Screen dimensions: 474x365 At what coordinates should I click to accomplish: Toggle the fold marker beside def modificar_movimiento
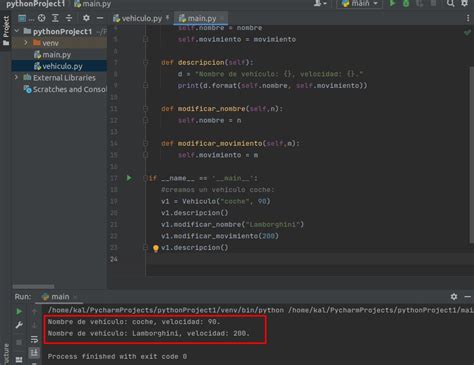pyautogui.click(x=146, y=143)
